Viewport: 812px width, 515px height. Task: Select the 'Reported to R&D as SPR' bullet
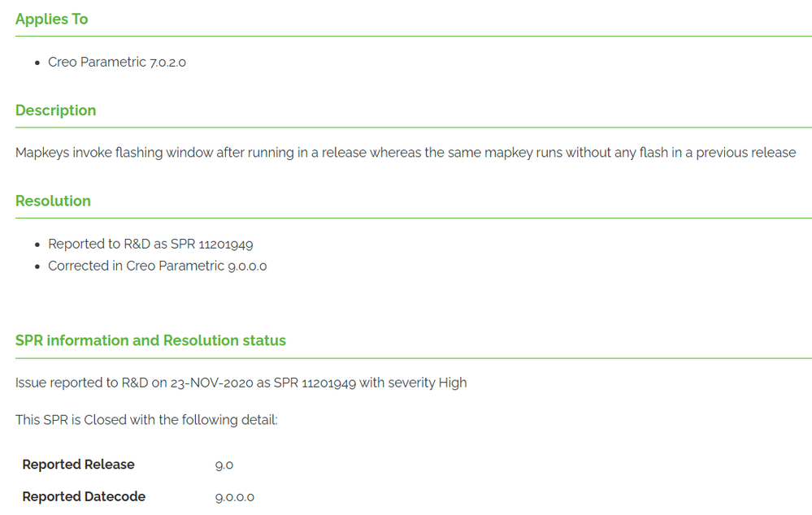[150, 245]
